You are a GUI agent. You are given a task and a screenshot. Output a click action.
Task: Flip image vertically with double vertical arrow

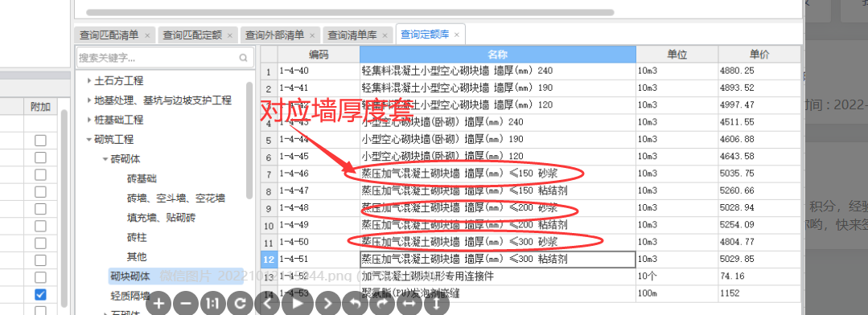[436, 303]
